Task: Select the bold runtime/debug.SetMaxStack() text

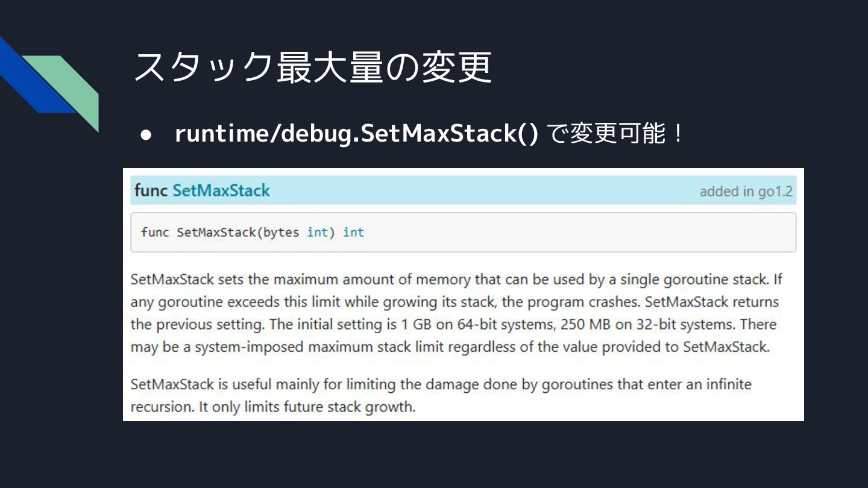Action: (x=356, y=134)
